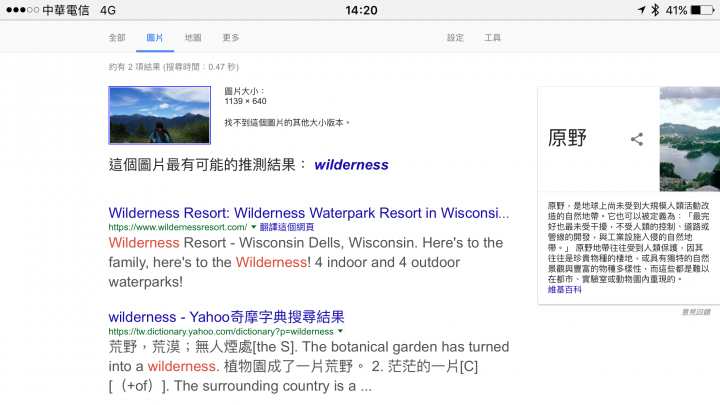Click the wilderness best guess link
This screenshot has height=405, width=720.
click(351, 165)
